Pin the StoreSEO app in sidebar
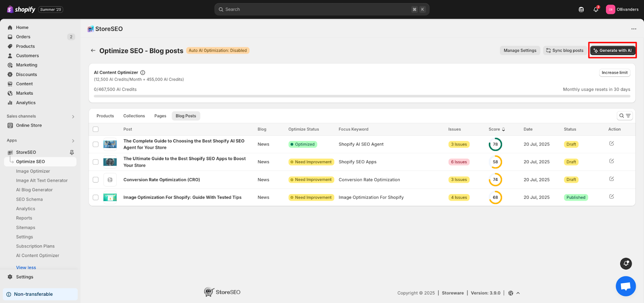This screenshot has width=644, height=303. (72, 152)
